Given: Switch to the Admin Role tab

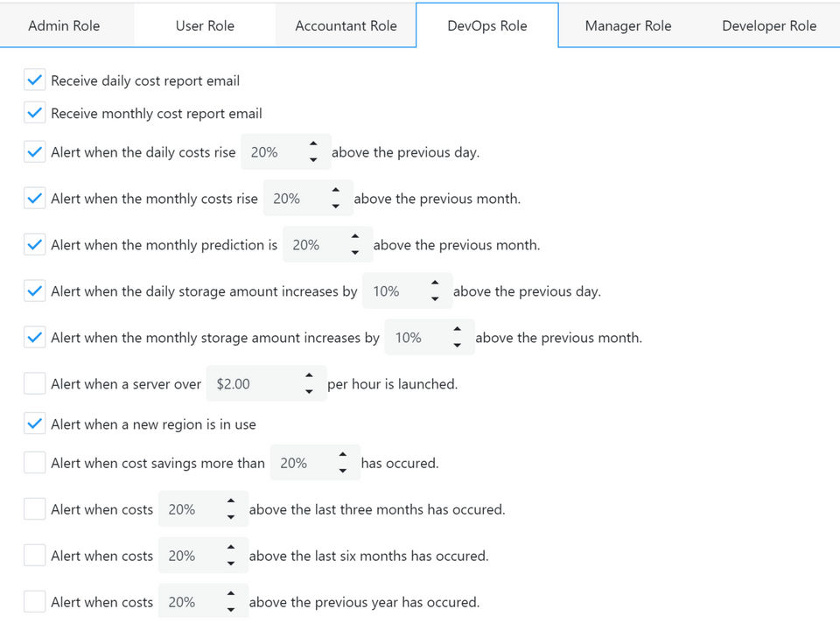Looking at the screenshot, I should (64, 25).
